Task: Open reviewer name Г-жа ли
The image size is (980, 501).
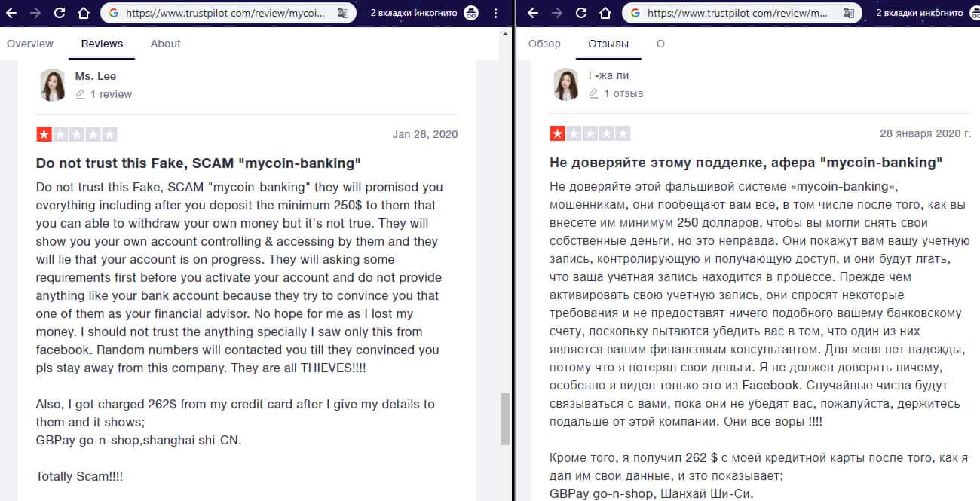Action: [x=609, y=75]
